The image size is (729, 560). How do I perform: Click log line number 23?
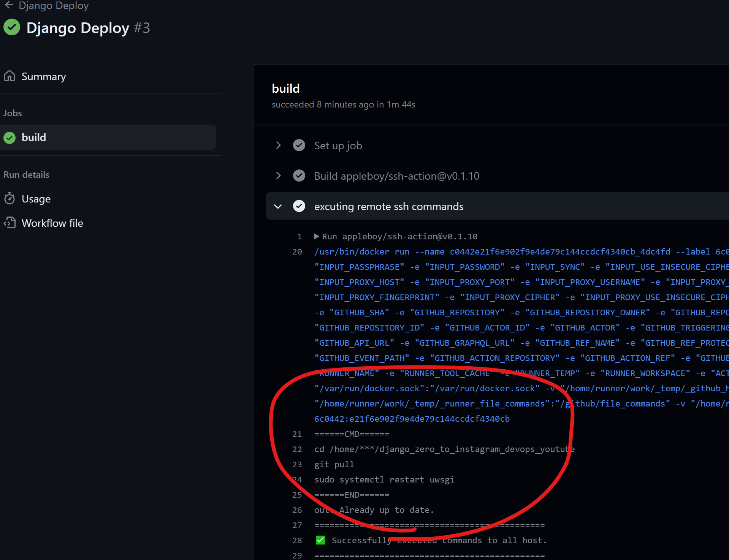(297, 464)
